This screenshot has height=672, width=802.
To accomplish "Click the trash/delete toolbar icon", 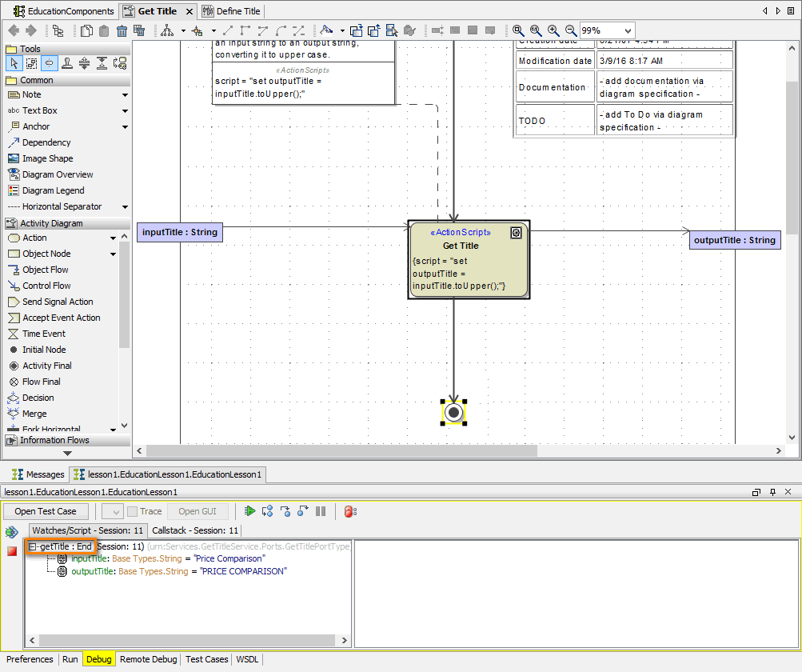I will pos(122,31).
